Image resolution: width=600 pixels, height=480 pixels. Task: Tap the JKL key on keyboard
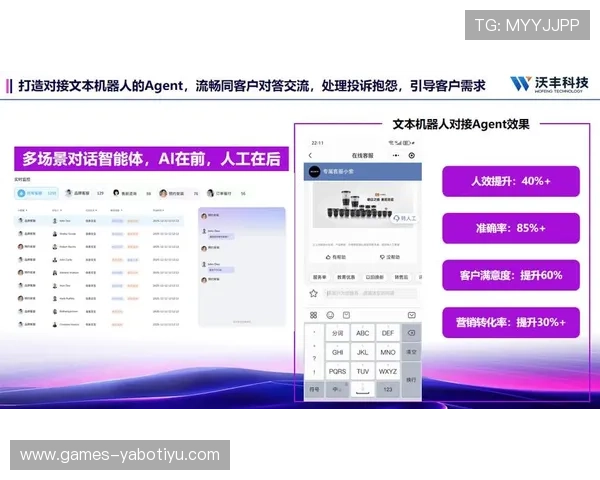click(362, 352)
